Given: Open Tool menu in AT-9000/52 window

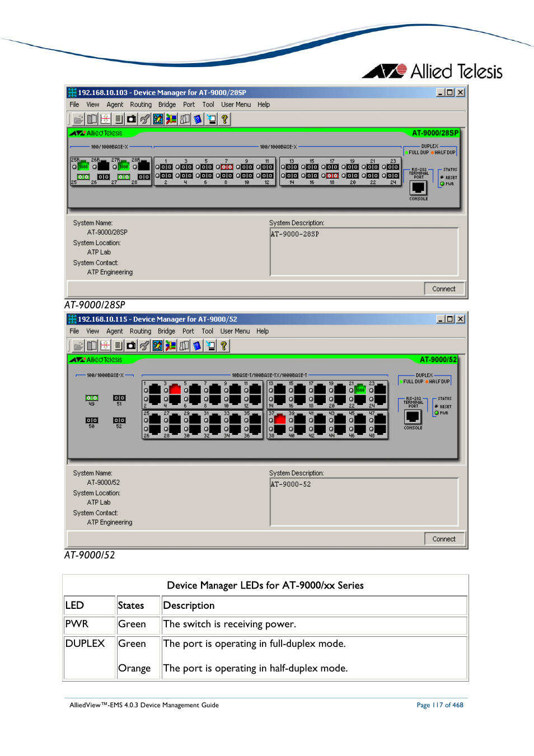Looking at the screenshot, I should click(x=207, y=331).
